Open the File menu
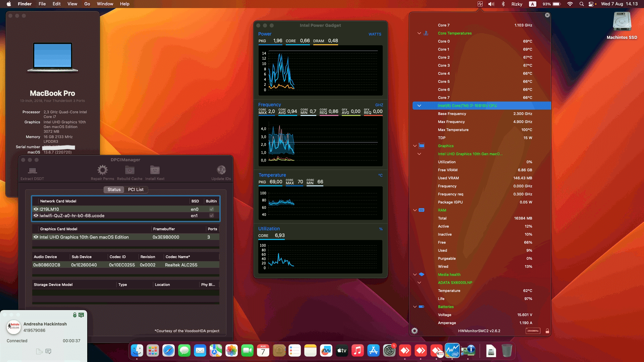The width and height of the screenshot is (644, 362). point(42,4)
